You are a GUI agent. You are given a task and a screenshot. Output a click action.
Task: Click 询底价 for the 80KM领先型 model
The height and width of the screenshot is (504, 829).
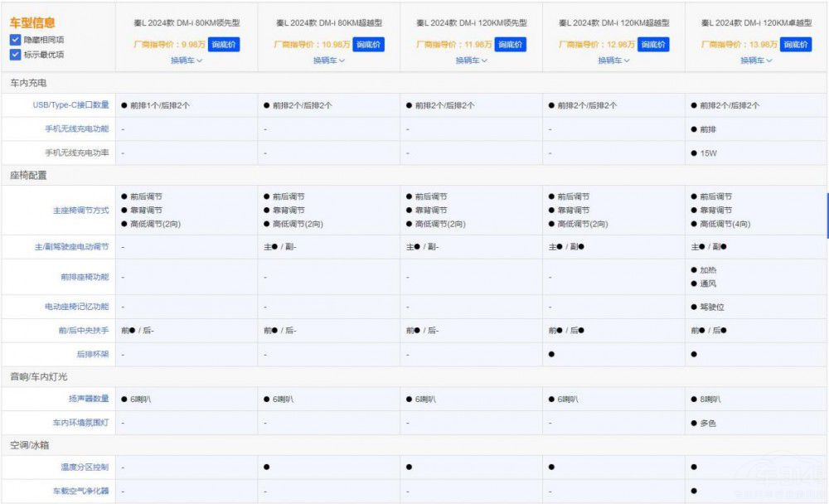tap(224, 45)
